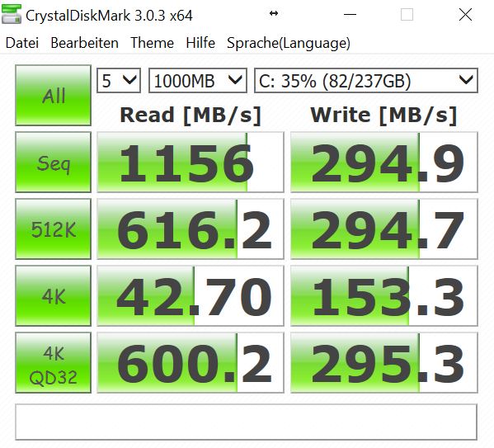The width and height of the screenshot is (494, 448).
Task: Run all benchmarks with the All button
Action: click(54, 95)
